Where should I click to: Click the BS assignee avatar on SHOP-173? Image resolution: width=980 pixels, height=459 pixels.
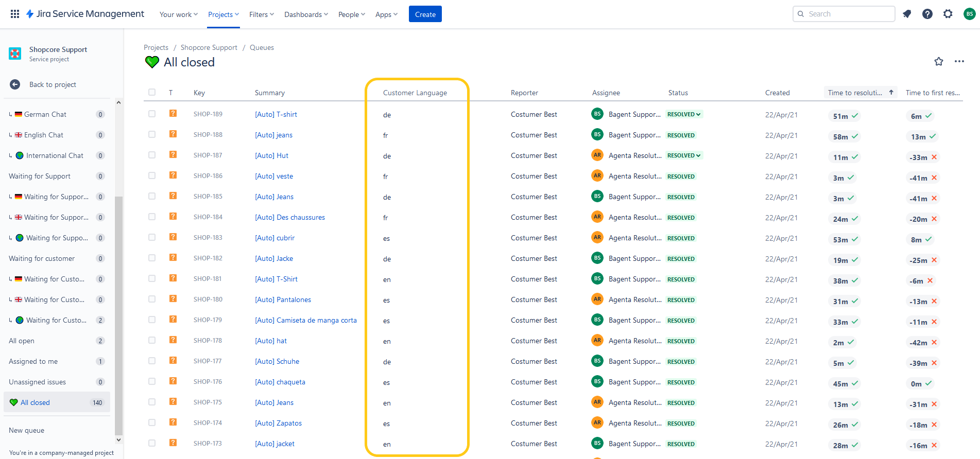coord(597,443)
